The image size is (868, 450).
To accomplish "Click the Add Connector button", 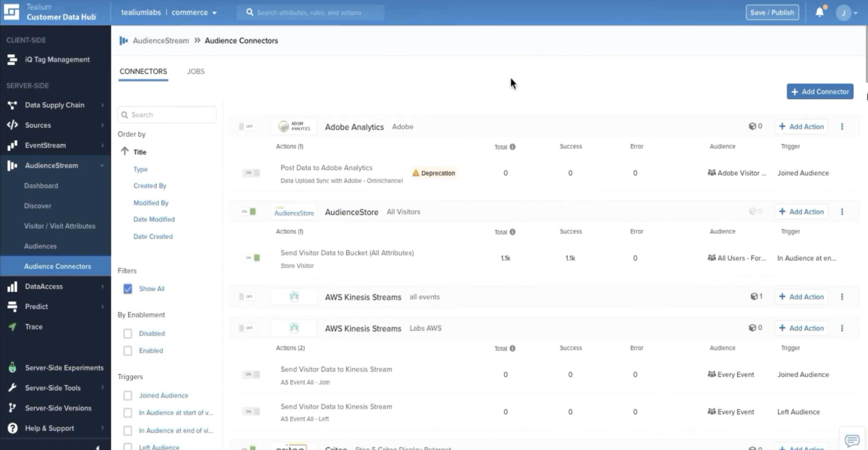I will (820, 92).
